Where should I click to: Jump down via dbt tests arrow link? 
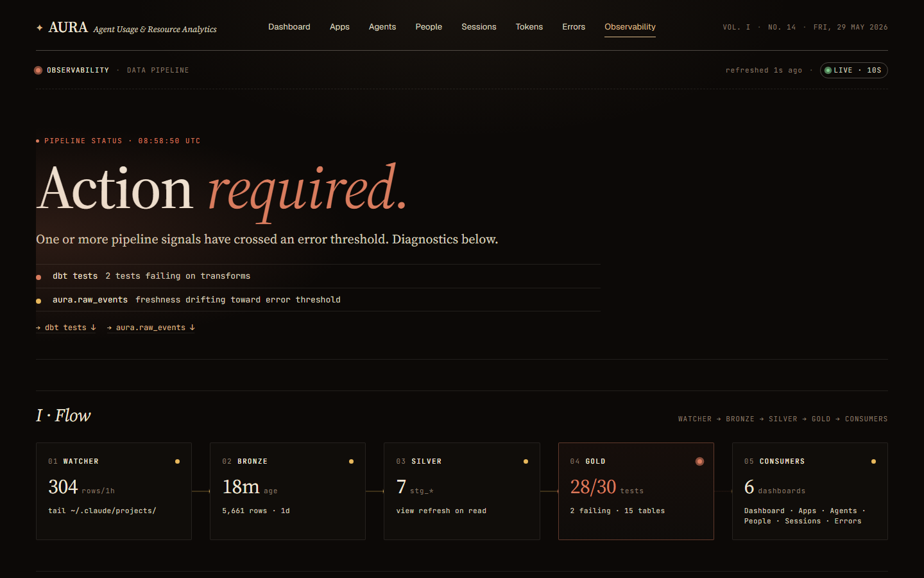[66, 328]
